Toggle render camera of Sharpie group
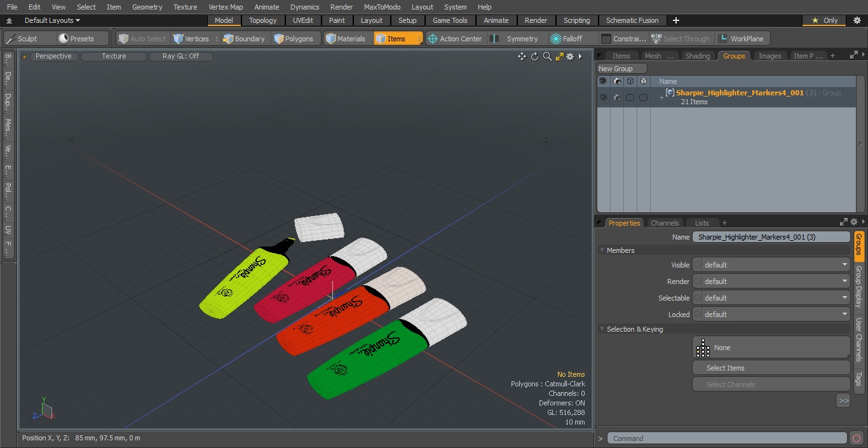Viewport: 868px width, 448px height. tap(616, 97)
